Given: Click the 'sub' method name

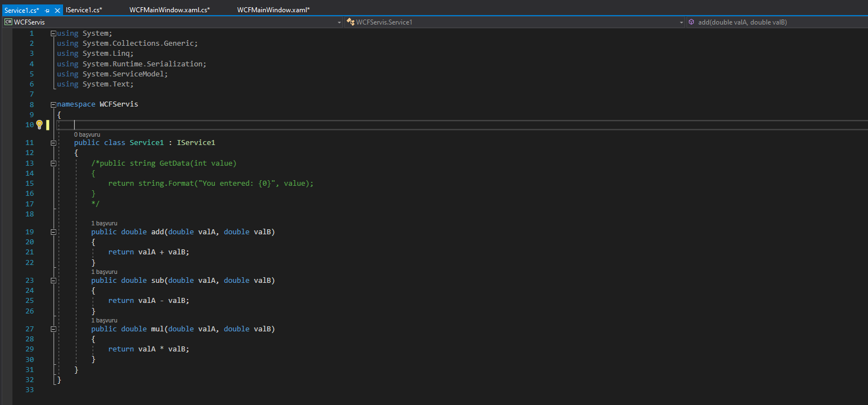Looking at the screenshot, I should point(157,281).
